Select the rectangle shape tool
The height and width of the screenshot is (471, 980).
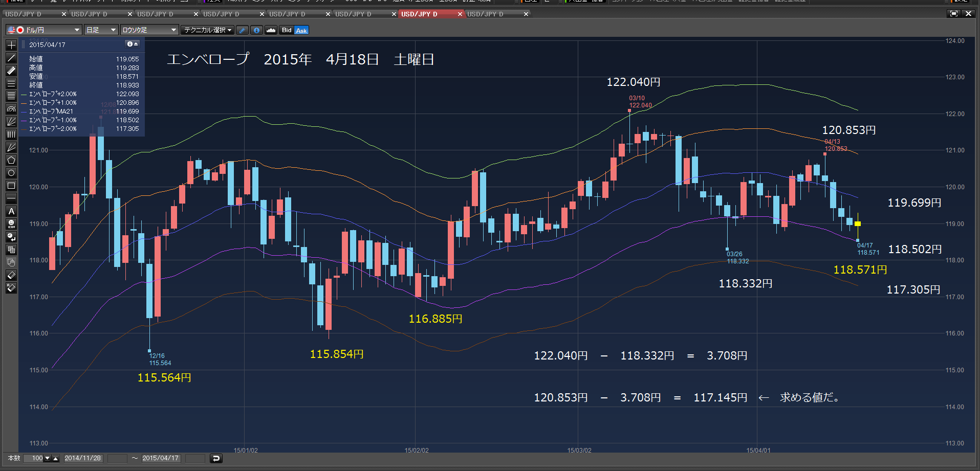(x=11, y=186)
